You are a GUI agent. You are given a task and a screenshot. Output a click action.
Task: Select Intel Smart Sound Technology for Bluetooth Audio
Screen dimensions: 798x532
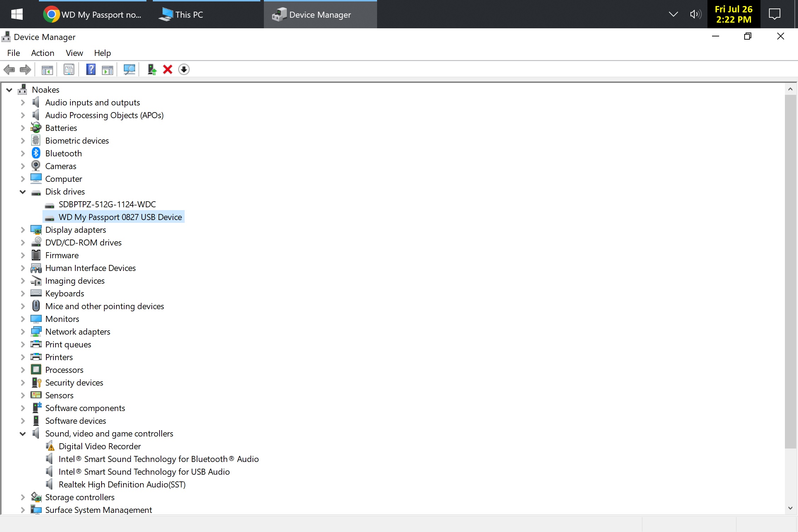coord(158,459)
